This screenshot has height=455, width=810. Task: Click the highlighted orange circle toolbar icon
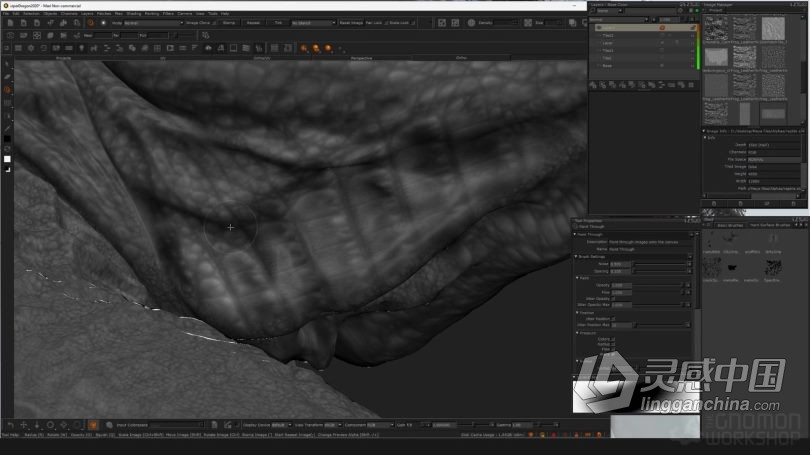pyautogui.click(x=91, y=23)
